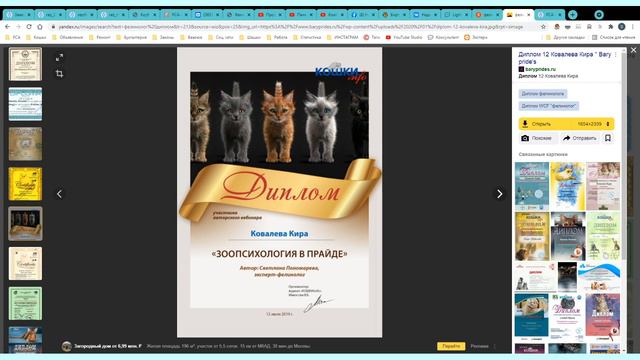640x360 pixels.
Task: Open the Chrome three-dot menu
Action: click(632, 27)
